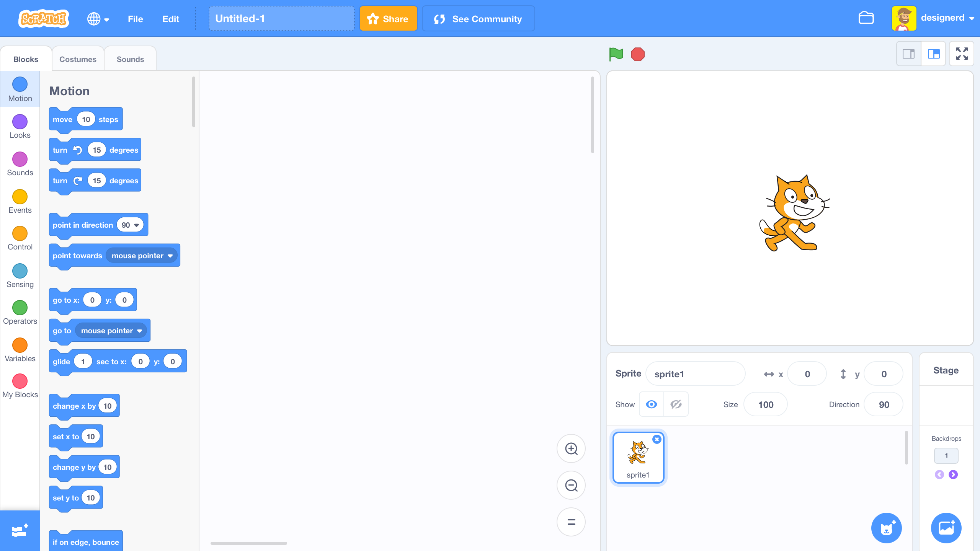Screen dimensions: 980x551
Task: Switch to the small stage layout
Action: 908,54
